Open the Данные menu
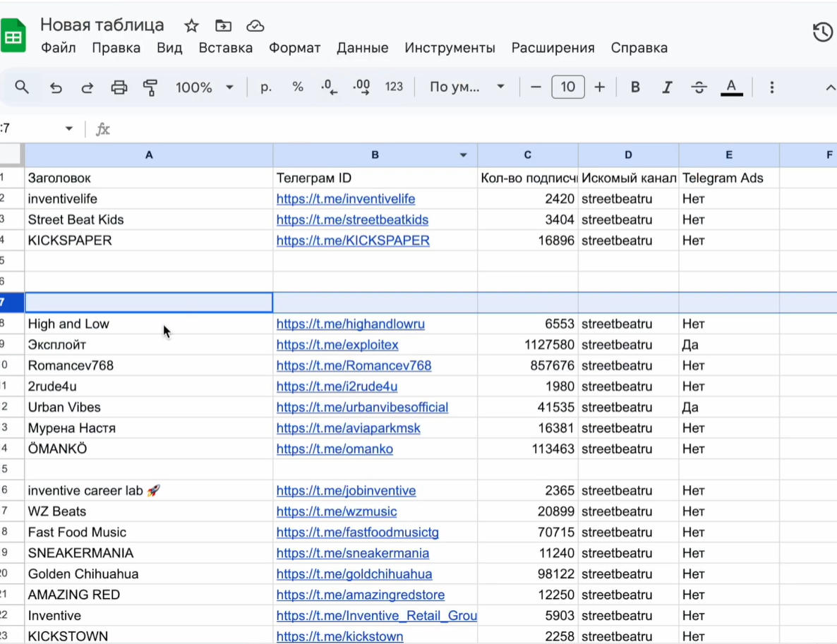This screenshot has height=644, width=837. [362, 48]
